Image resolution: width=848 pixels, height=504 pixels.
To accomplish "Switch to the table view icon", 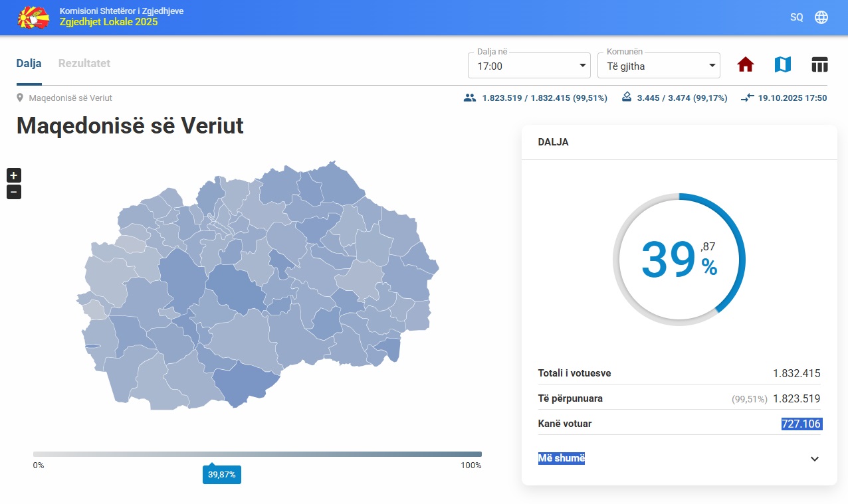I will [819, 64].
